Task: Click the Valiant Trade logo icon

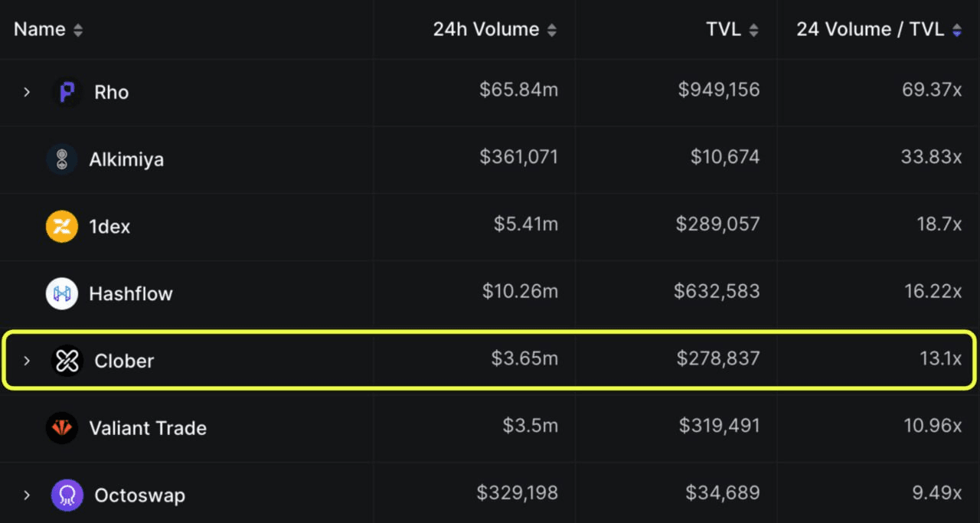Action: tap(62, 428)
